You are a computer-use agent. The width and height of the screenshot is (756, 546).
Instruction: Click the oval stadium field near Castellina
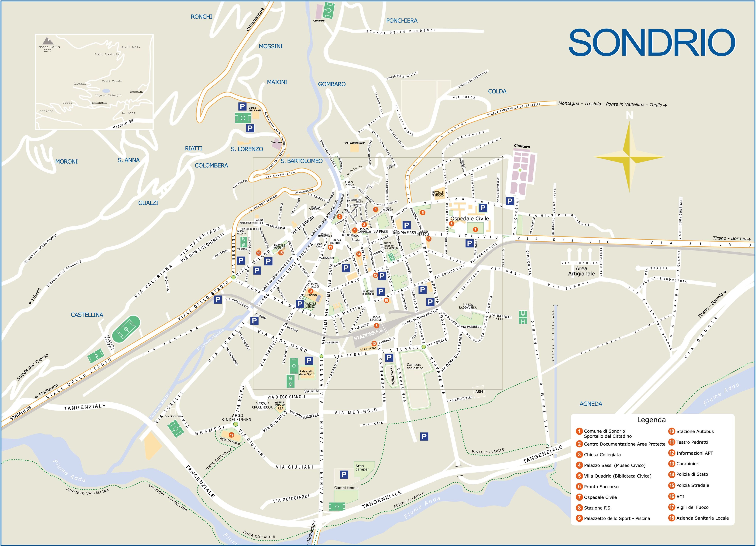click(126, 329)
